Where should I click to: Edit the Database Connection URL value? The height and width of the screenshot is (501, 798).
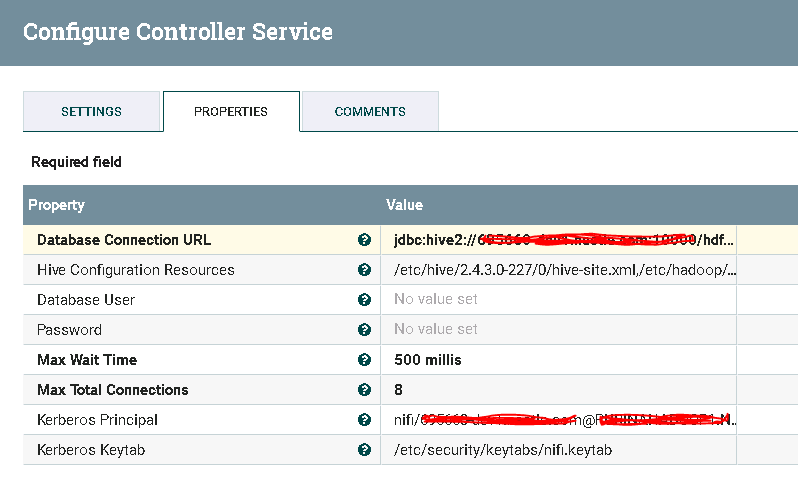558,240
